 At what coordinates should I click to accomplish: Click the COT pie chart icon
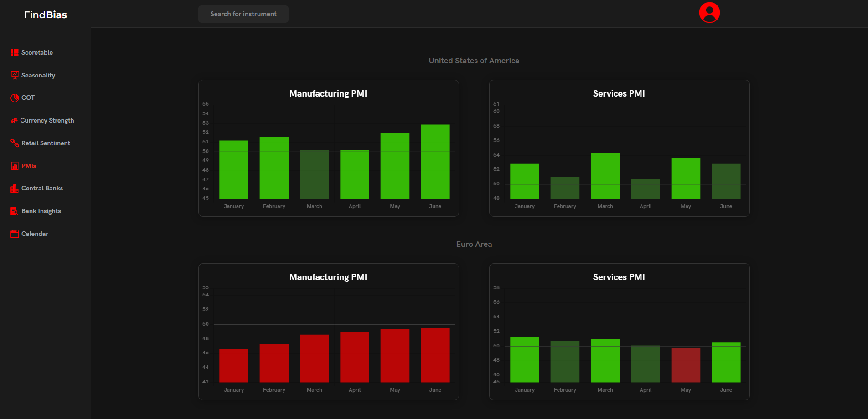[15, 97]
